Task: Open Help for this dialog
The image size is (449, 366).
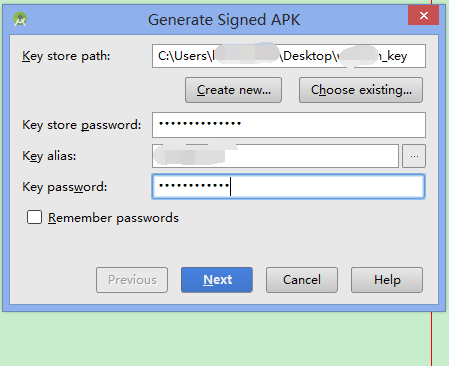Action: coord(387,280)
